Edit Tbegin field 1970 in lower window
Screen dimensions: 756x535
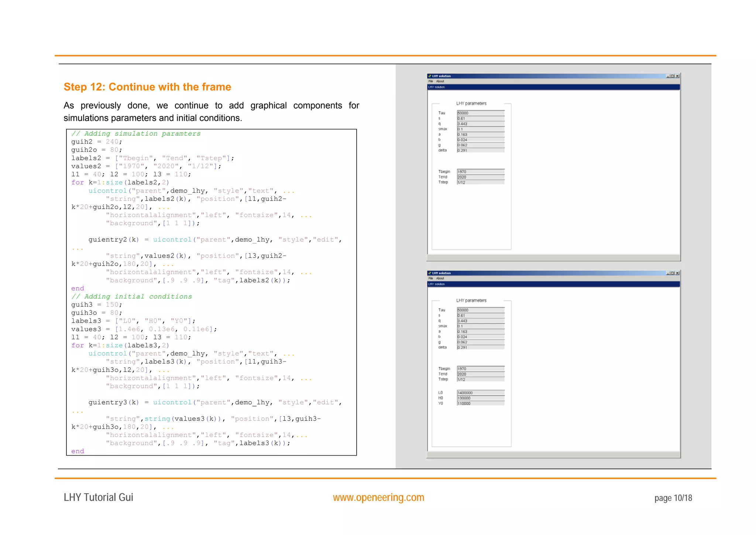481,369
